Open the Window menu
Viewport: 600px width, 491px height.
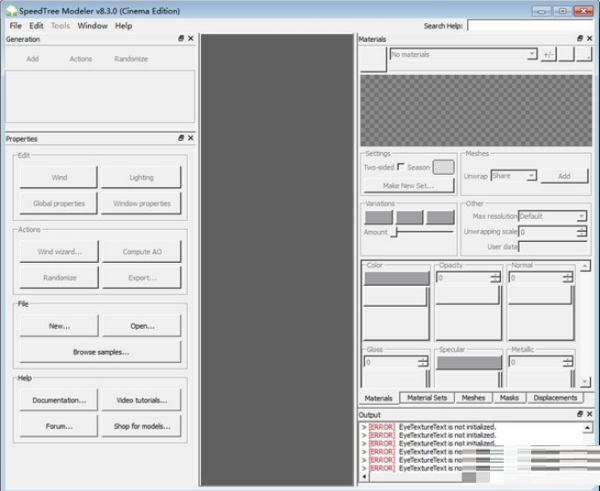pos(92,25)
